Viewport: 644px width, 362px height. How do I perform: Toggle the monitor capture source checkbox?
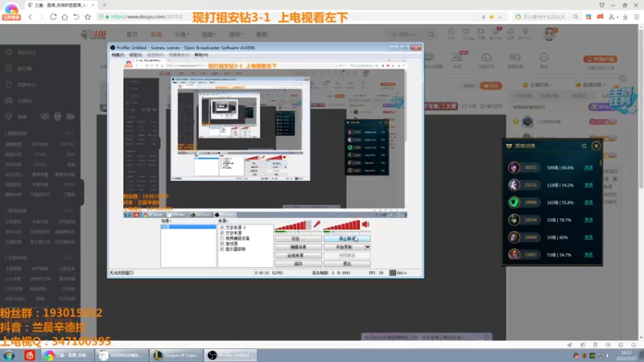[222, 249]
